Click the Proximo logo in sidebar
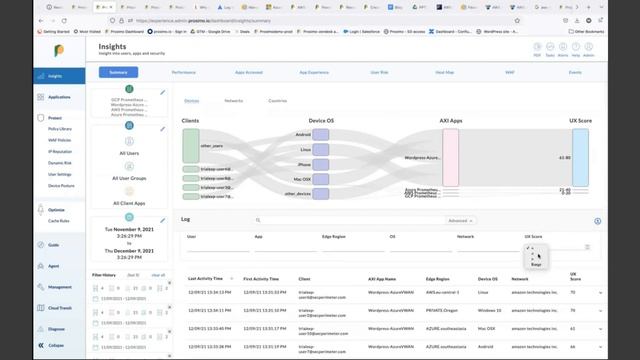The image size is (640, 360). click(x=59, y=50)
